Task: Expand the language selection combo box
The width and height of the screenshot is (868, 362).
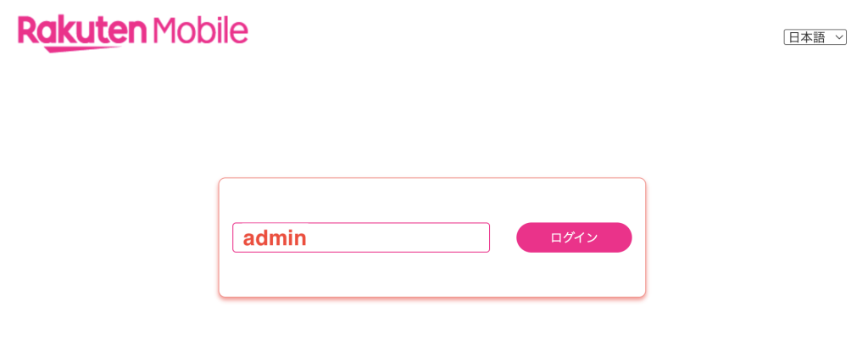Action: 815,37
